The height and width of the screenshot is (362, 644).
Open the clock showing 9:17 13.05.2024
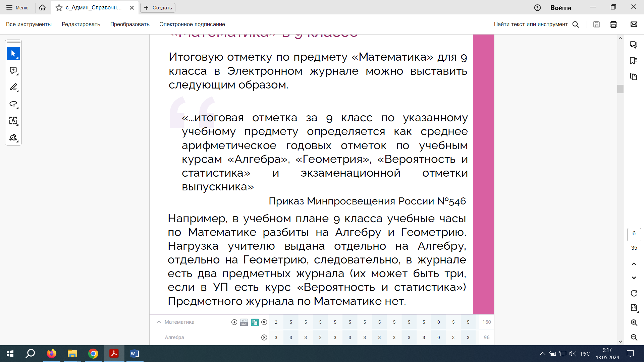tap(607, 354)
